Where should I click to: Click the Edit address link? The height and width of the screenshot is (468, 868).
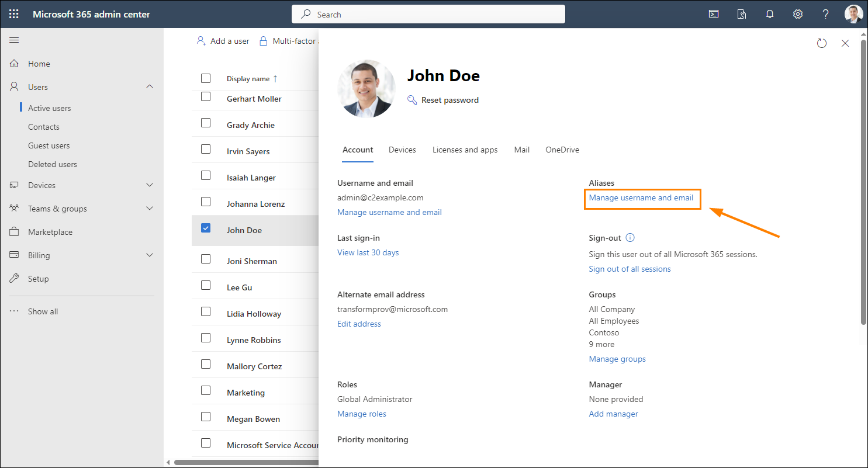tap(359, 324)
